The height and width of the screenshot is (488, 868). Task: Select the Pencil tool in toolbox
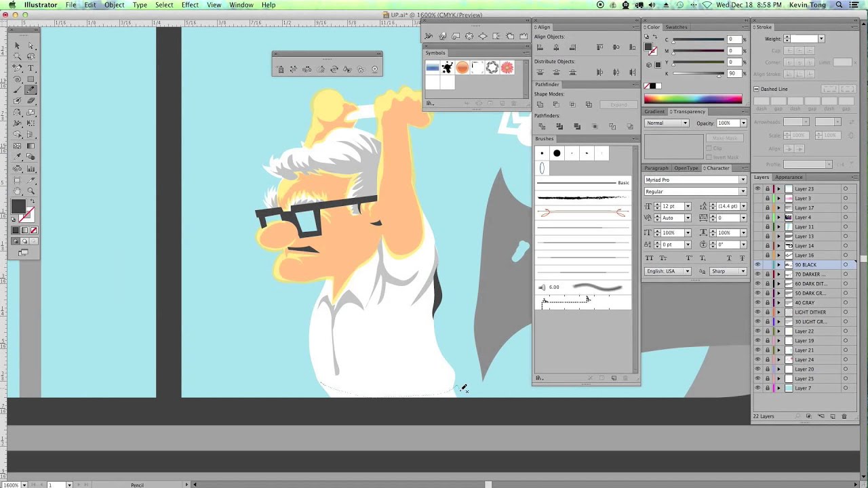(x=31, y=90)
